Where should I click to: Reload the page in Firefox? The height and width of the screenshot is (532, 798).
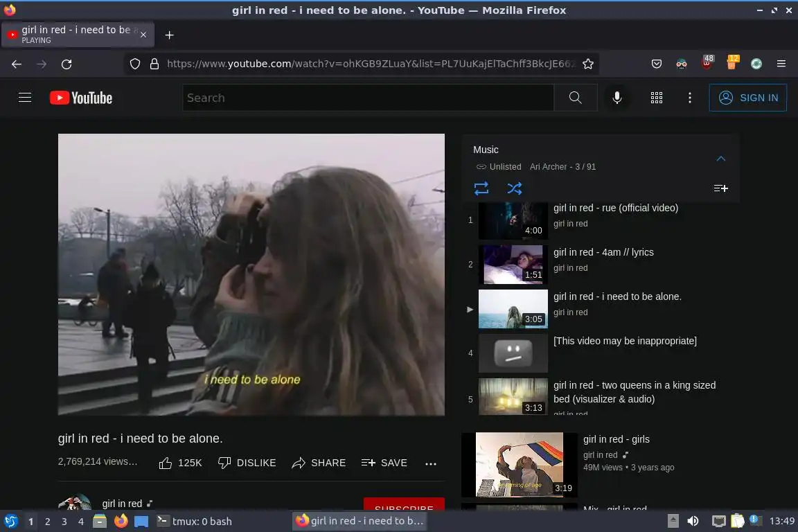click(x=66, y=64)
